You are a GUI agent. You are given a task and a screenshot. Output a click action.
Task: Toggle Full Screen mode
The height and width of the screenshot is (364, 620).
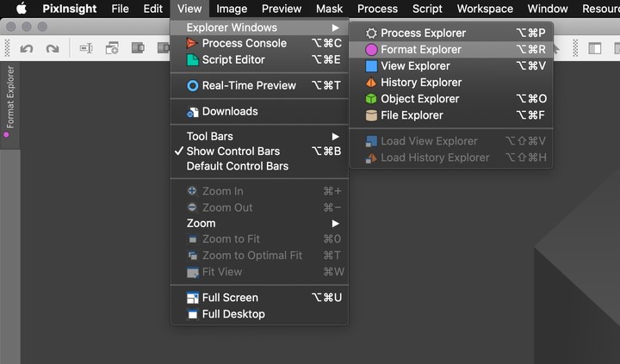259,298
